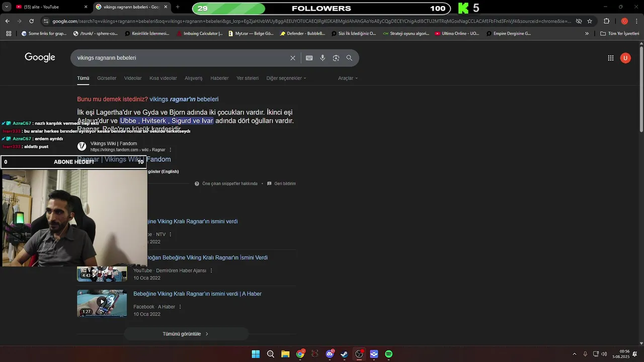644x362 pixels.
Task: Open Spotify from the taskbar
Action: coord(389,354)
